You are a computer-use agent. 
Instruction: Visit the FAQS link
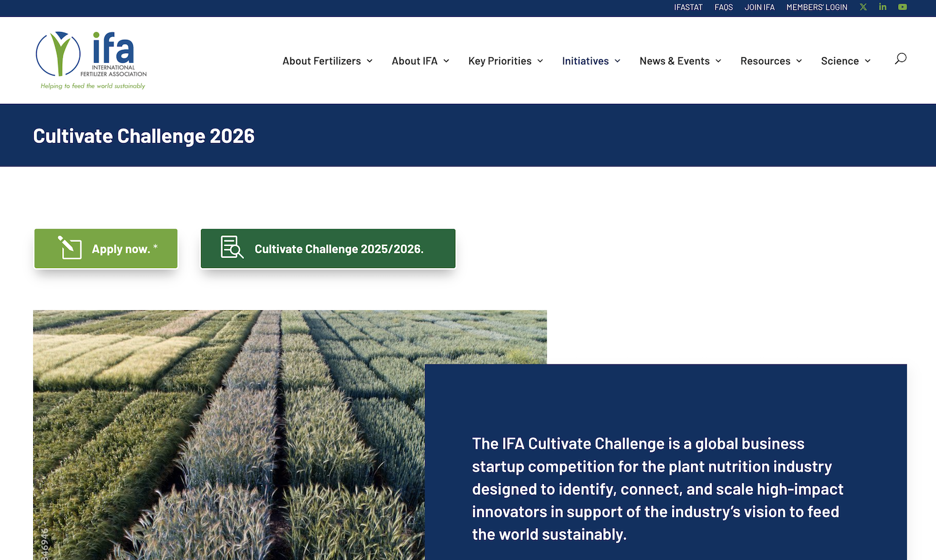tap(723, 7)
